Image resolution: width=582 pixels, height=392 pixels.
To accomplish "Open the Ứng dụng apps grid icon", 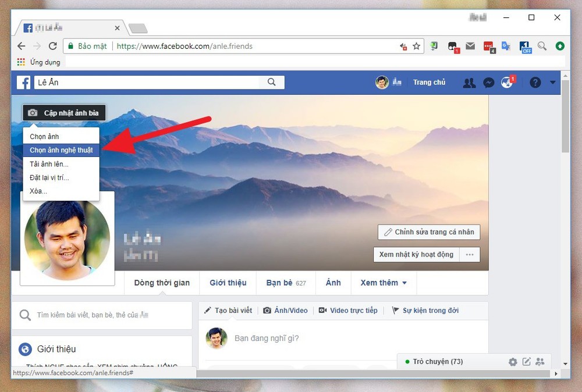I will click(x=21, y=62).
